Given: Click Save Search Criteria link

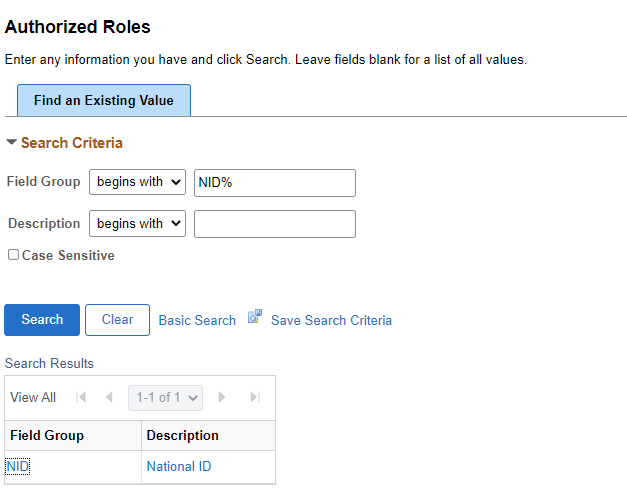Looking at the screenshot, I should tap(331, 320).
